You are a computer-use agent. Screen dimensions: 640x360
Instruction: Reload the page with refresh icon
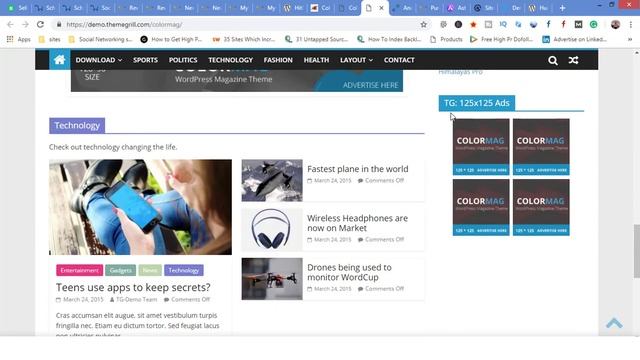40,24
